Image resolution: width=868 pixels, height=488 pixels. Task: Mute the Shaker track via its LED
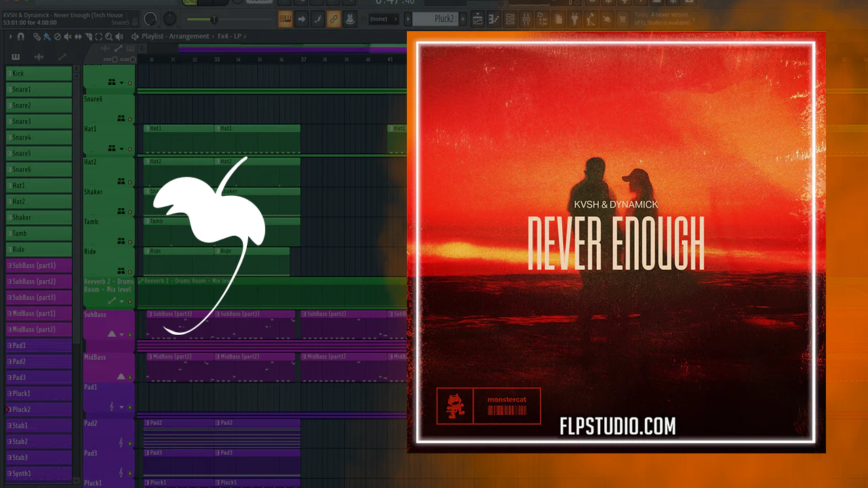point(130,211)
